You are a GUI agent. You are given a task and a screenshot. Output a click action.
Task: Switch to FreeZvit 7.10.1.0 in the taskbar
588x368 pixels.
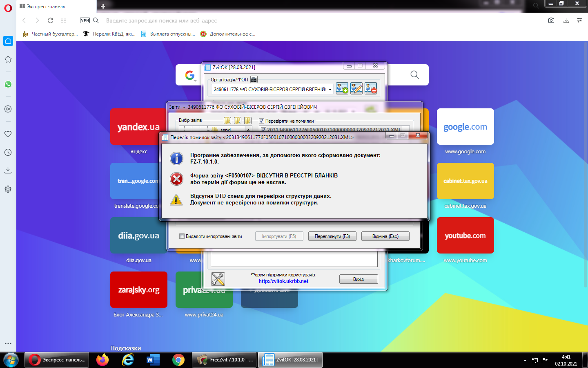tap(225, 360)
